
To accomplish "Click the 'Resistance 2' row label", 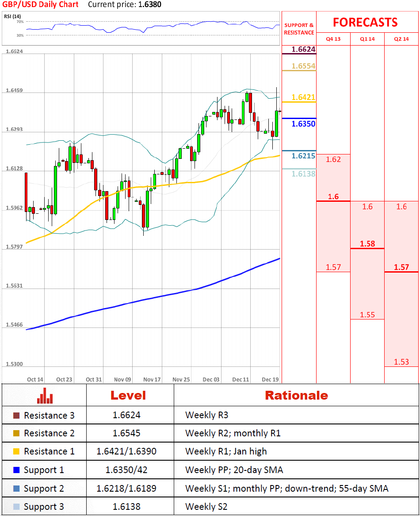I will pyautogui.click(x=50, y=433).
